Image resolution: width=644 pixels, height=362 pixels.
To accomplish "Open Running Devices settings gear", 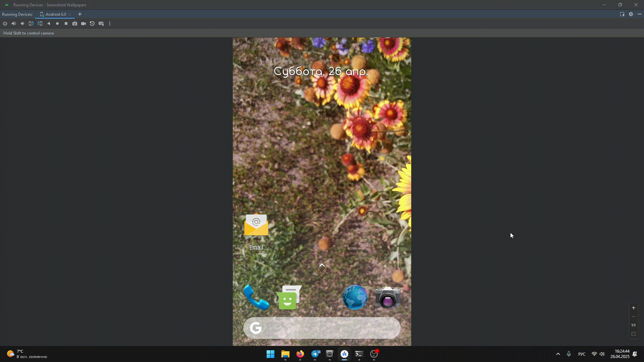I will coord(631,14).
